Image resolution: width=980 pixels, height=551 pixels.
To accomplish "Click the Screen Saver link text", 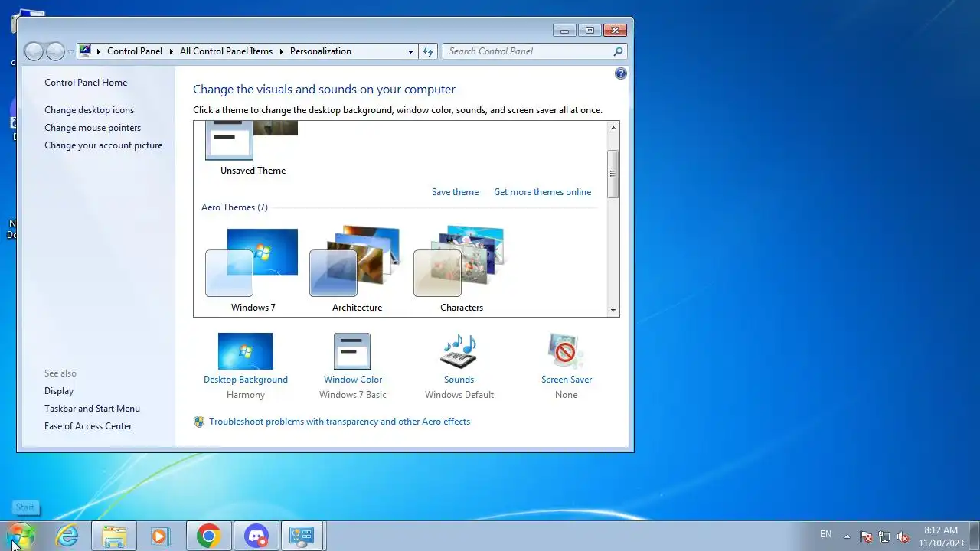I will coord(567,380).
